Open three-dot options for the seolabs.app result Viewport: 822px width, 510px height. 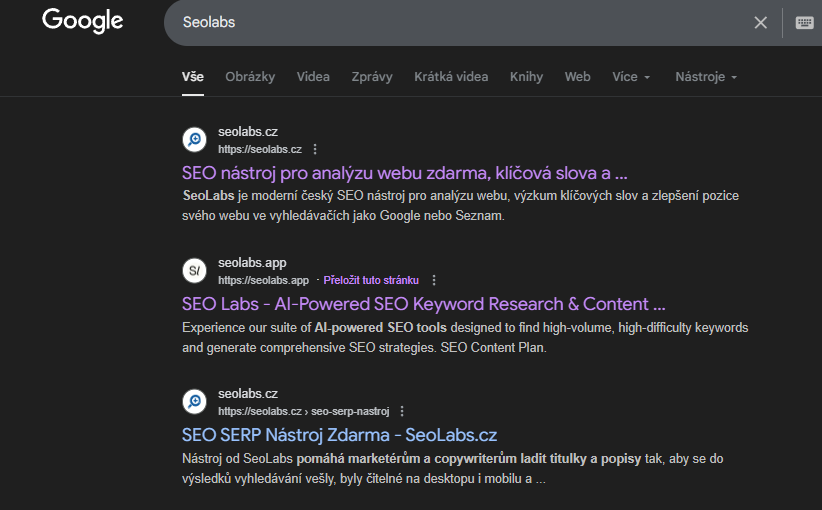coord(433,280)
